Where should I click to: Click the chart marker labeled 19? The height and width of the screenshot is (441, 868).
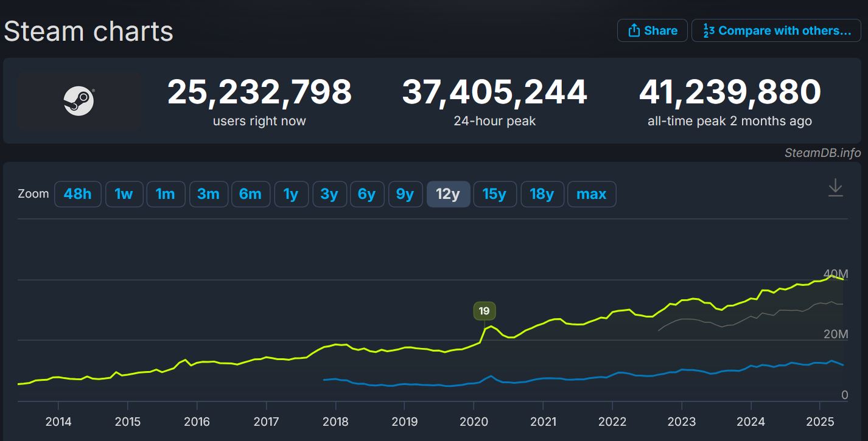tap(484, 311)
